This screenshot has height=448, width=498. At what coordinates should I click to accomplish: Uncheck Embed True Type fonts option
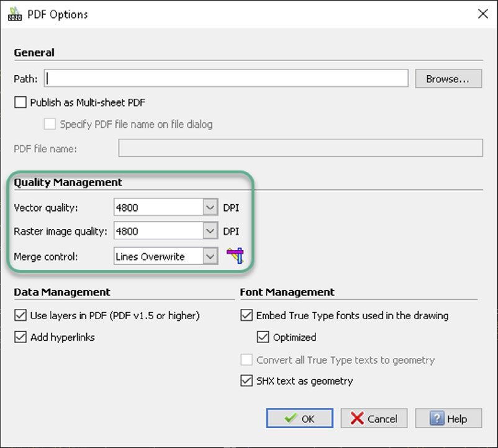pyautogui.click(x=247, y=315)
